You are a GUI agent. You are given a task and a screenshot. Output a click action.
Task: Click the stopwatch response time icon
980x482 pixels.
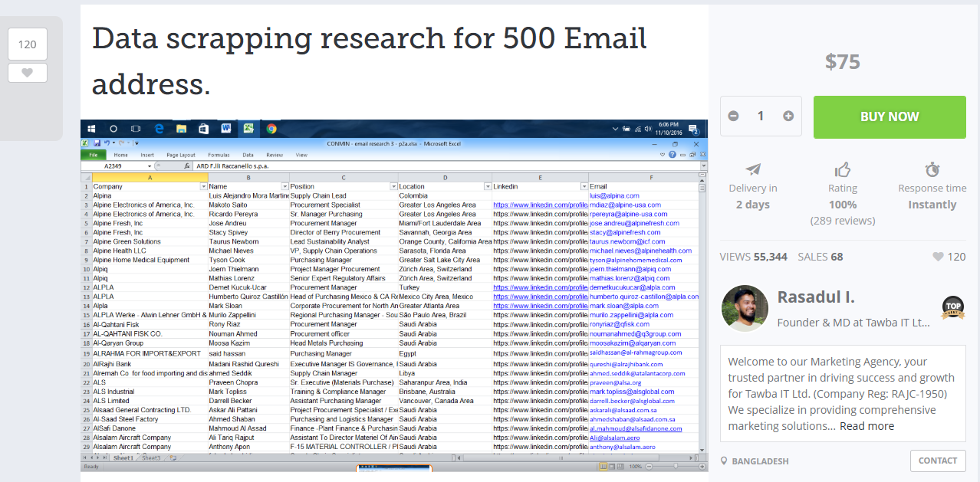(932, 169)
